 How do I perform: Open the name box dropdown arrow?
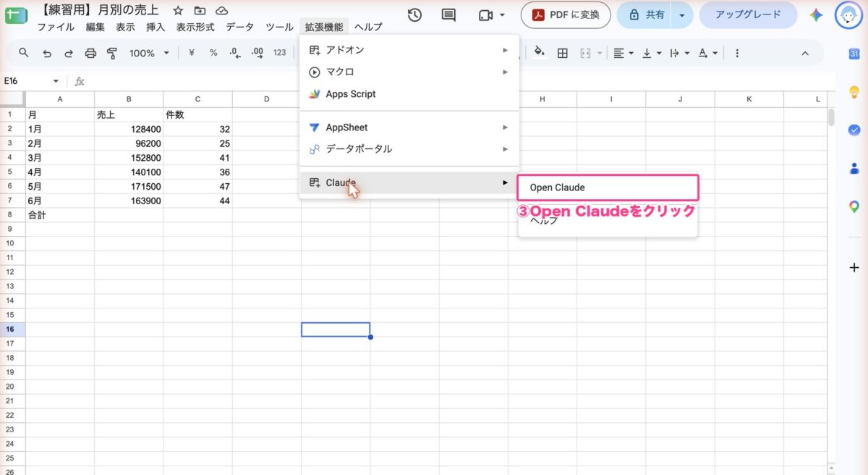tap(56, 81)
